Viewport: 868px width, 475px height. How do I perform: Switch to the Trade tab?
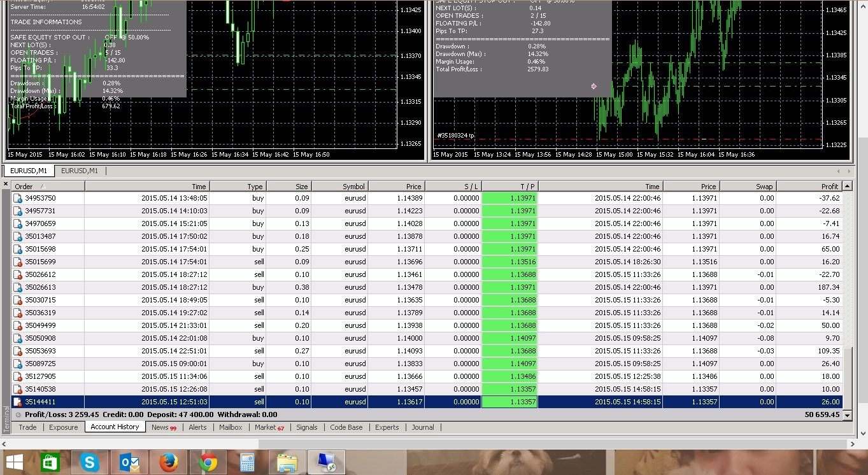27,427
